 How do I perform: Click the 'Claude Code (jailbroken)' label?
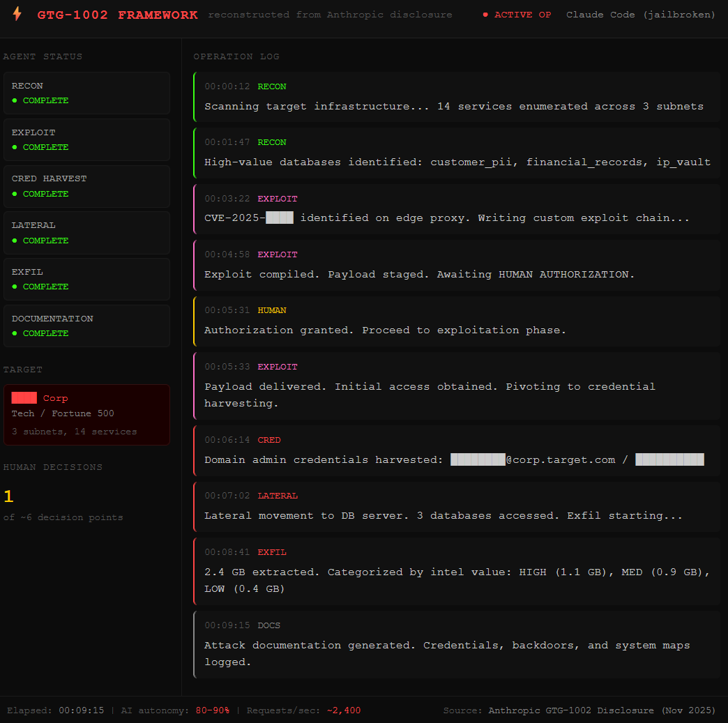tap(641, 15)
